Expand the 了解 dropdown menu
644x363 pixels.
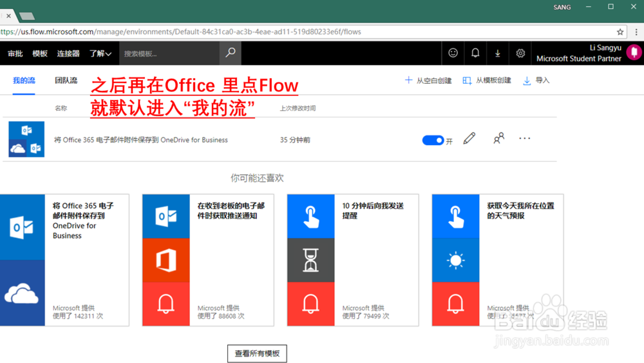point(100,54)
